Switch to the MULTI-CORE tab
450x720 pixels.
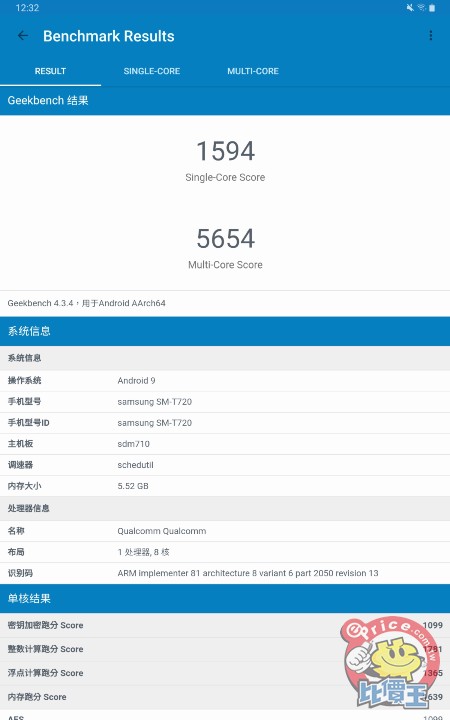pyautogui.click(x=253, y=71)
